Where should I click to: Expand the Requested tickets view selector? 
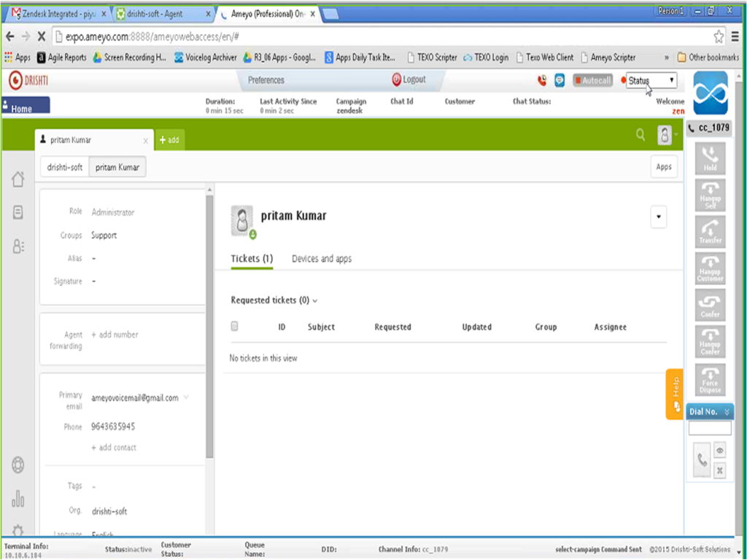point(314,300)
